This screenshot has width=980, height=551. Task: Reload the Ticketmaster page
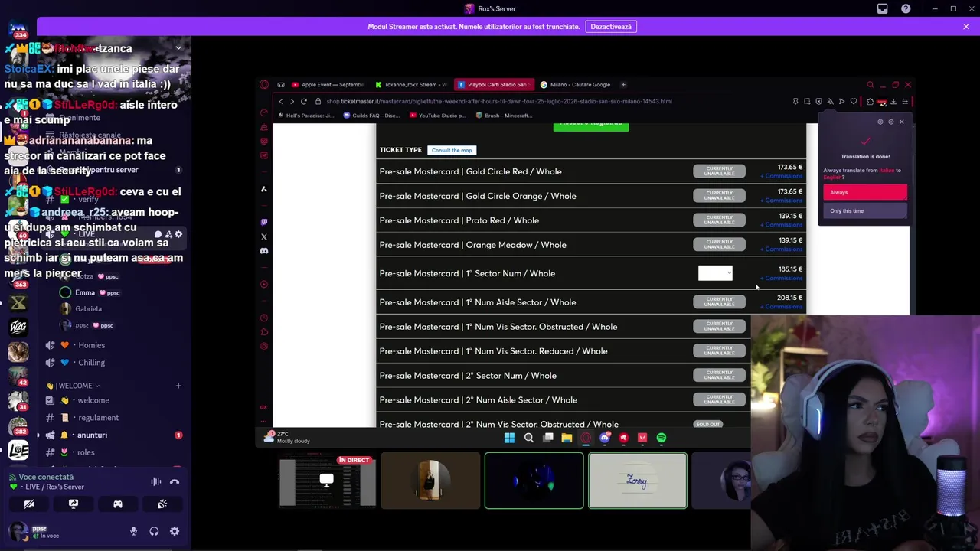(x=304, y=101)
